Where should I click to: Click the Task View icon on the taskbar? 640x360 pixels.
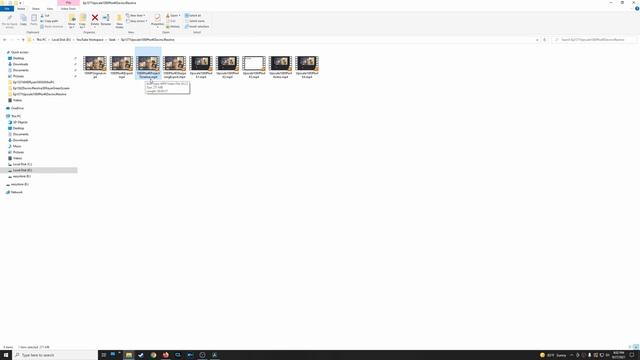[x=104, y=355]
